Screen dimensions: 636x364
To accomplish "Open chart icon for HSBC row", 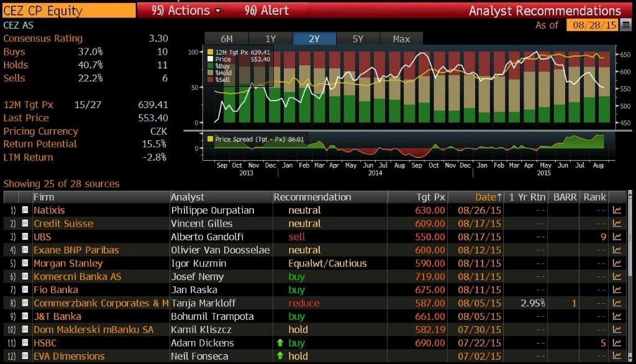I will [617, 343].
